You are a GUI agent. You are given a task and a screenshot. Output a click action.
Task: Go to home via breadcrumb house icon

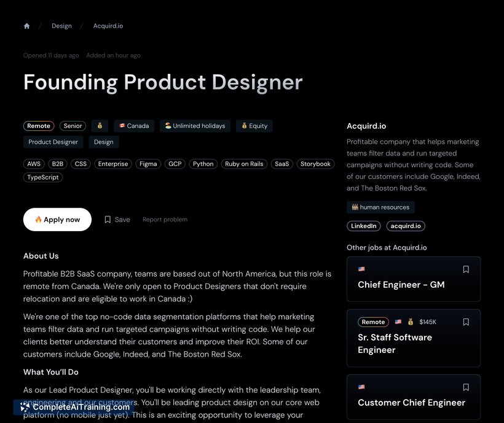tap(26, 26)
